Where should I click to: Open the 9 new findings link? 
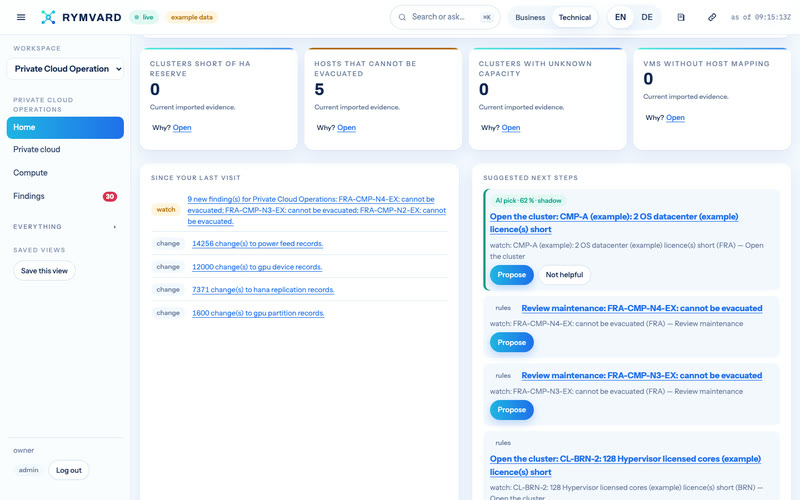pyautogui.click(x=316, y=210)
